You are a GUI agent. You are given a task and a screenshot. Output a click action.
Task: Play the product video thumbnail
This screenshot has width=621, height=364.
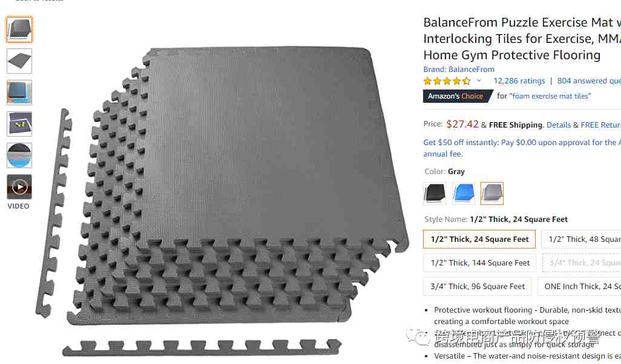(x=19, y=187)
